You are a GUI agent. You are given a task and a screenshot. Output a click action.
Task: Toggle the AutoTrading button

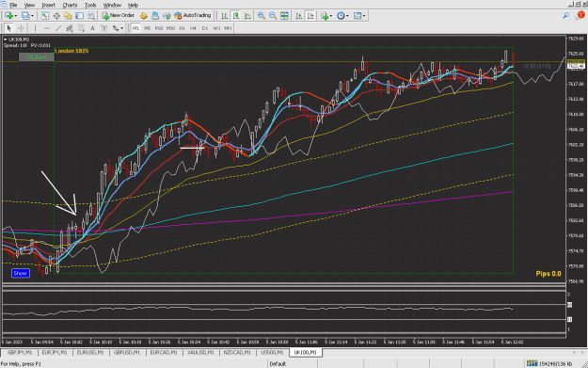click(x=193, y=15)
